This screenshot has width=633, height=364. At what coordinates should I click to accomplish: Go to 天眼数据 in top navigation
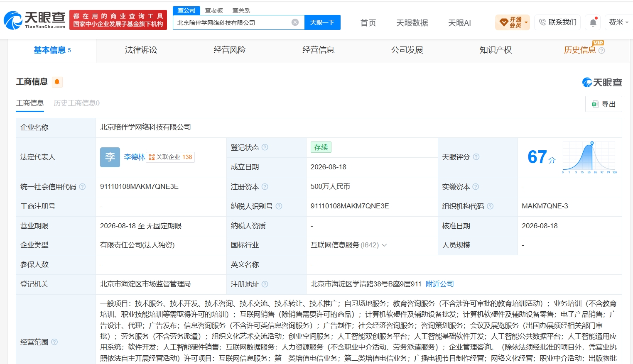412,23
